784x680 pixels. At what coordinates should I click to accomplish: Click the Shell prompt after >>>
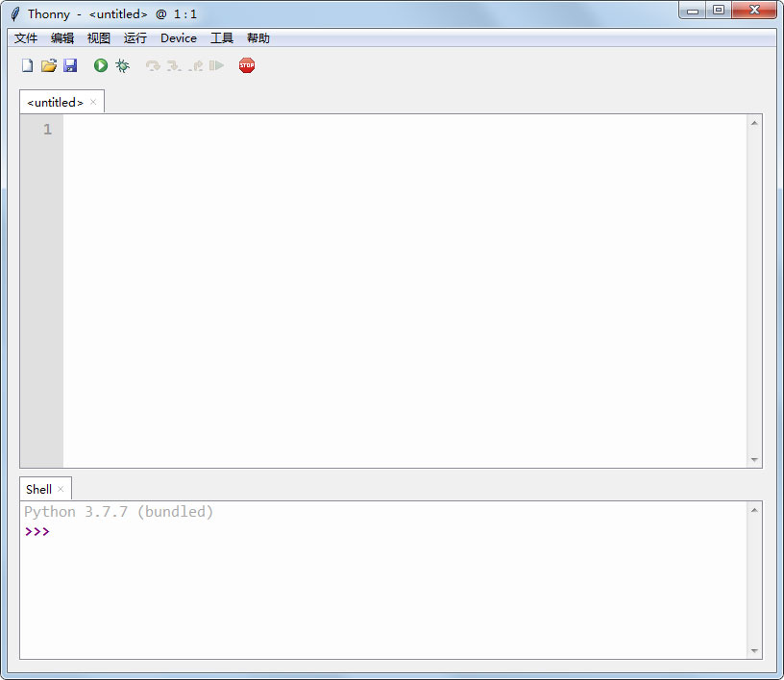58,531
